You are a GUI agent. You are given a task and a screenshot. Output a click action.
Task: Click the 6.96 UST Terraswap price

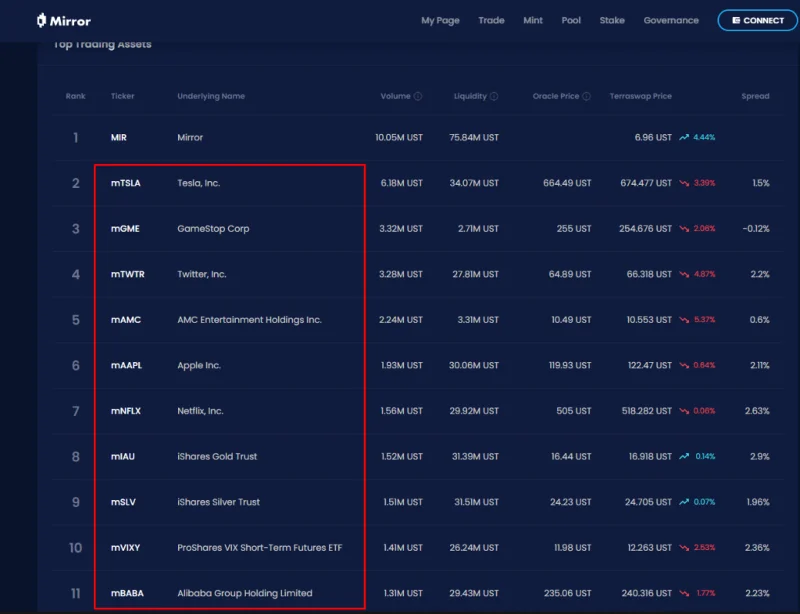[x=653, y=137]
